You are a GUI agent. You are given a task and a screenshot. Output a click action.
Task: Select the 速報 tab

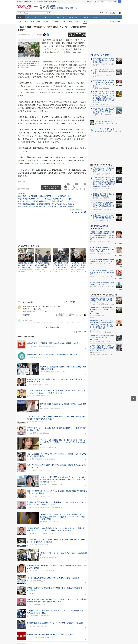[28, 17]
